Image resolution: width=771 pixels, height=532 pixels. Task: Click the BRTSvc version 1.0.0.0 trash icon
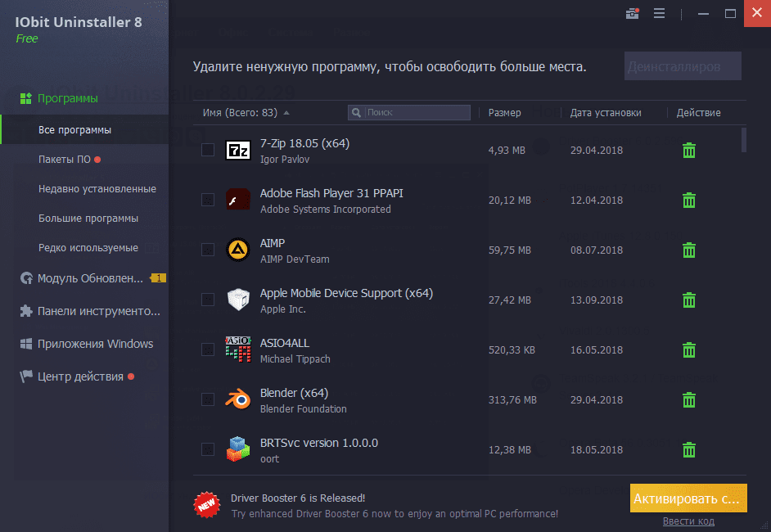(x=689, y=450)
